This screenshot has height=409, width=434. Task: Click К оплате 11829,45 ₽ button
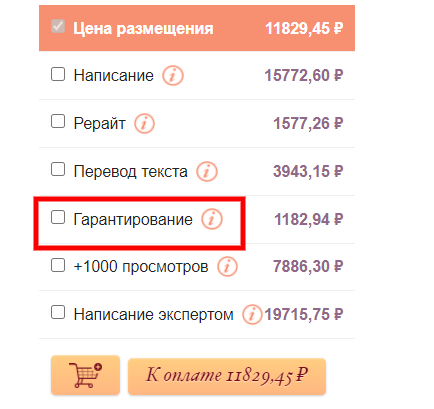point(227,376)
